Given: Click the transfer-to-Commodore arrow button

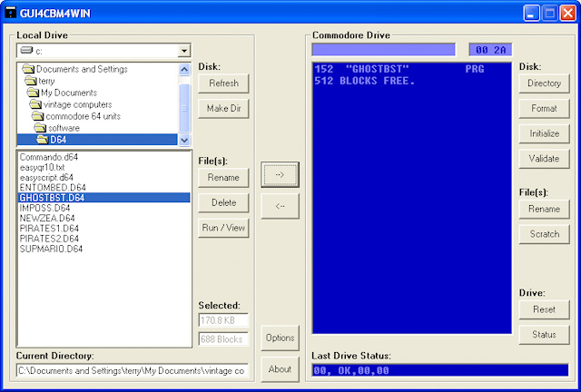Looking at the screenshot, I should [x=281, y=174].
